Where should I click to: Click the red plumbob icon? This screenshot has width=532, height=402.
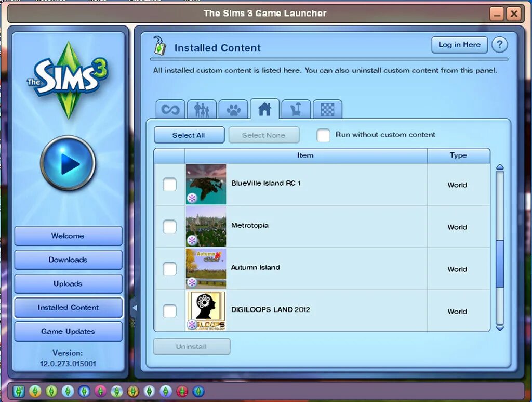point(182,392)
